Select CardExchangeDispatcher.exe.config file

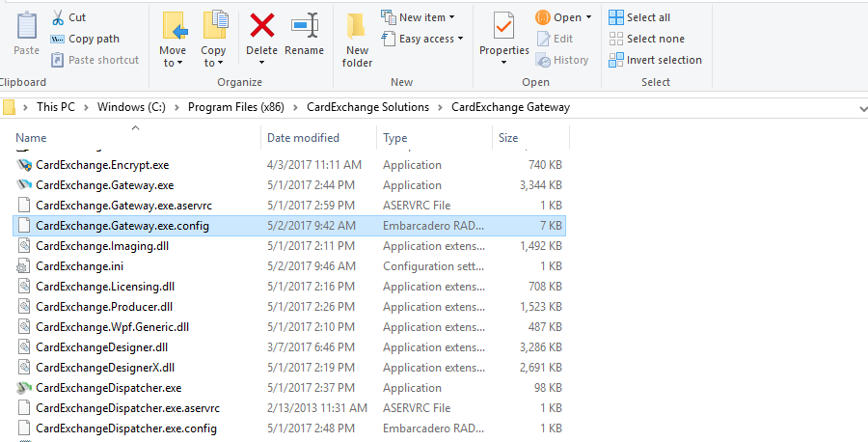(289, 428)
